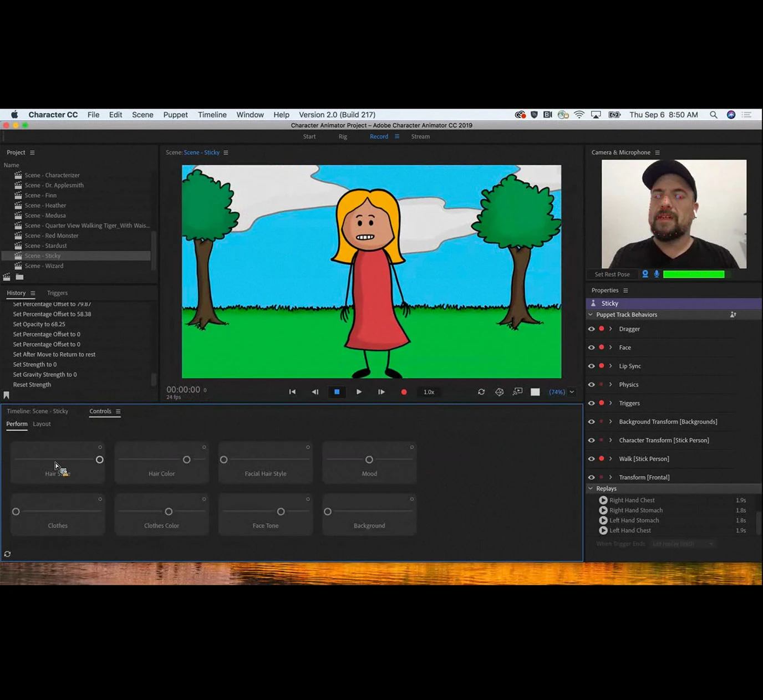Expand the Face behavior settings
The width and height of the screenshot is (763, 700).
click(611, 348)
